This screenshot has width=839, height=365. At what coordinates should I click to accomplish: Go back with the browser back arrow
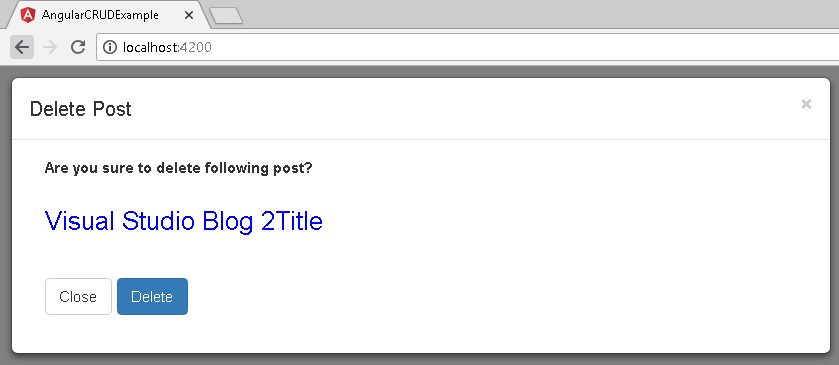[x=22, y=47]
